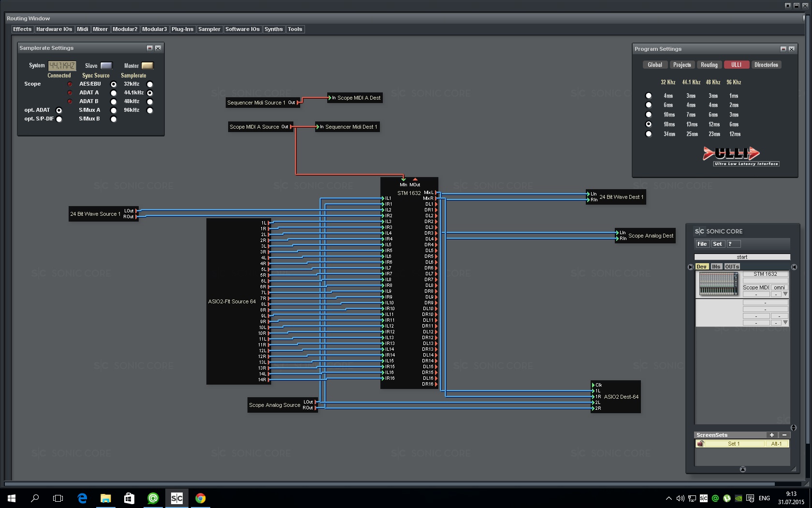This screenshot has height=508, width=812.
Task: Click the start project name field
Action: 742,257
